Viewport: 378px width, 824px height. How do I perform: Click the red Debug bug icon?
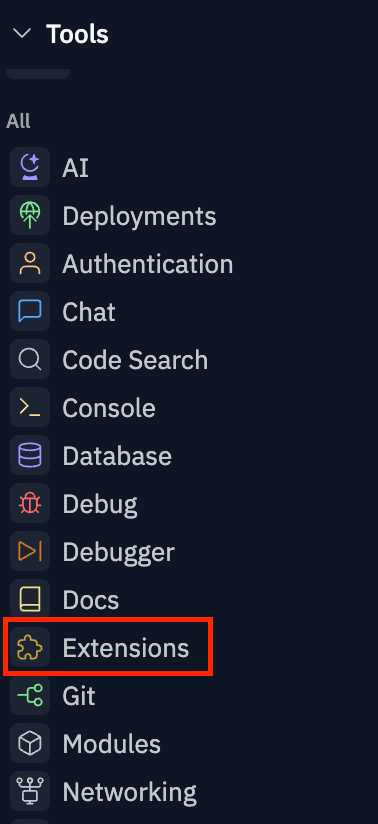(30, 503)
